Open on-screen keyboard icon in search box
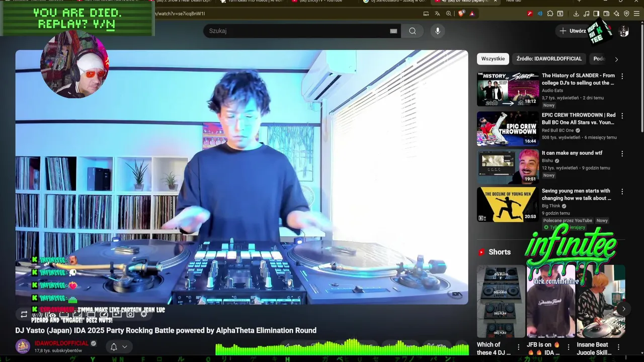Screen dimensions: 644x362 coord(393,31)
